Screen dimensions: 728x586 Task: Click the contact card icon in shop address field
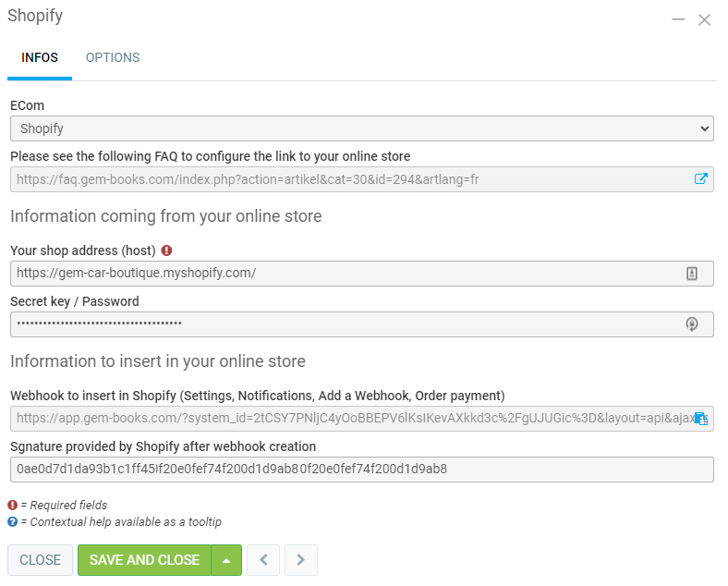point(691,274)
